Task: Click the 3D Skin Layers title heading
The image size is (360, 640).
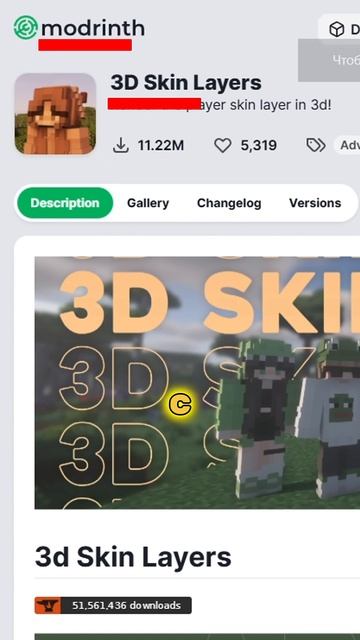Action: [186, 83]
